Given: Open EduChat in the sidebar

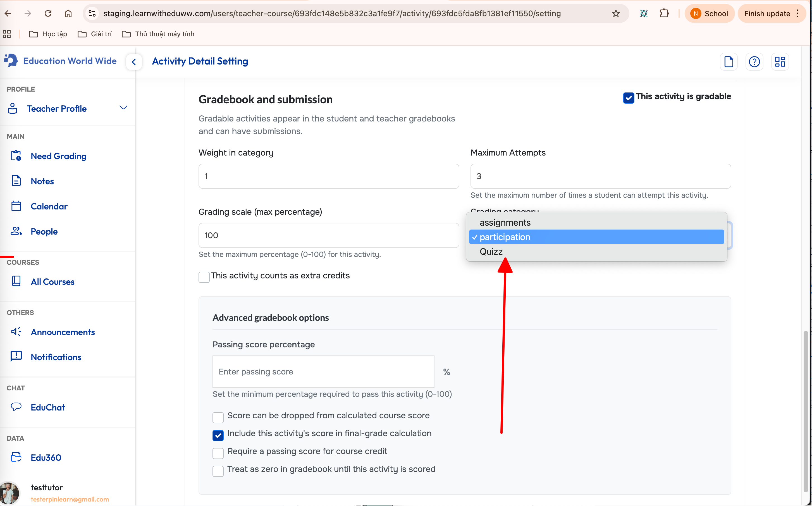Looking at the screenshot, I should pyautogui.click(x=47, y=407).
